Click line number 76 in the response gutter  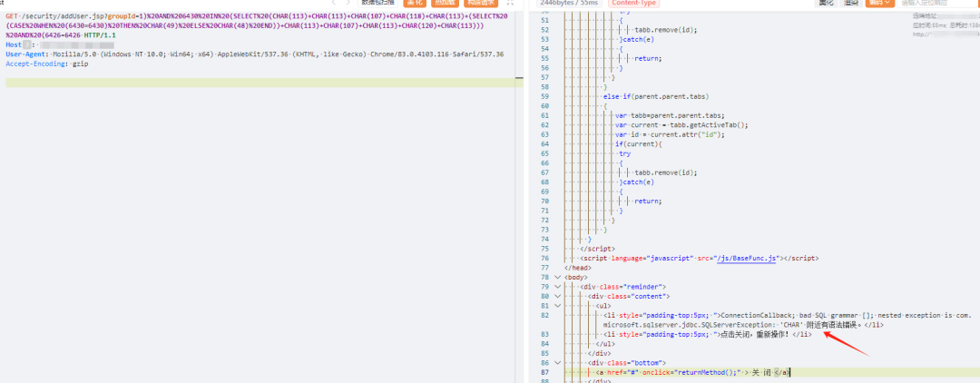[545, 258]
